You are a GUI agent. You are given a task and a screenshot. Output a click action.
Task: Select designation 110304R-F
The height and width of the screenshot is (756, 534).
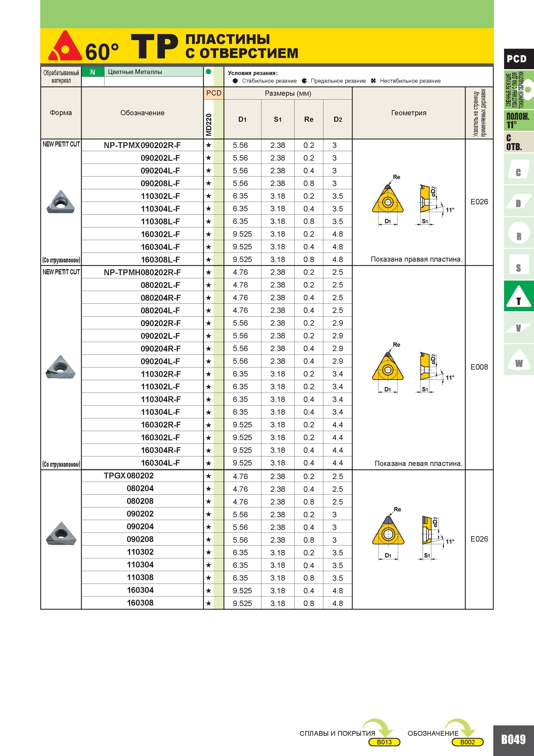161,399
